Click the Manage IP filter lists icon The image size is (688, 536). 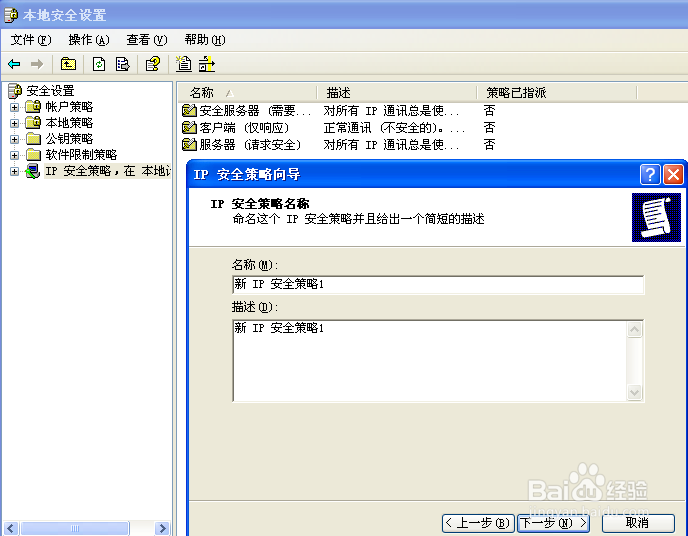click(x=207, y=64)
